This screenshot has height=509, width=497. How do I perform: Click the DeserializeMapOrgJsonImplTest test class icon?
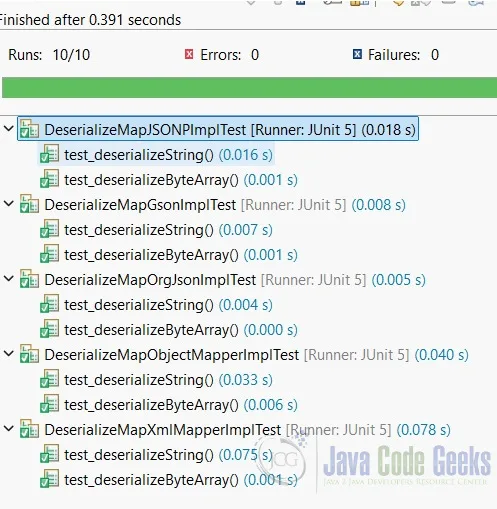tap(29, 279)
